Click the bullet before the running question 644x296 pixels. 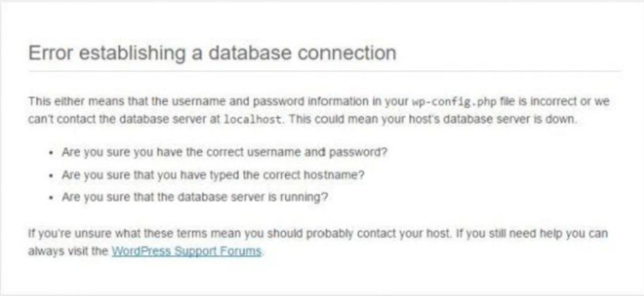click(x=51, y=198)
